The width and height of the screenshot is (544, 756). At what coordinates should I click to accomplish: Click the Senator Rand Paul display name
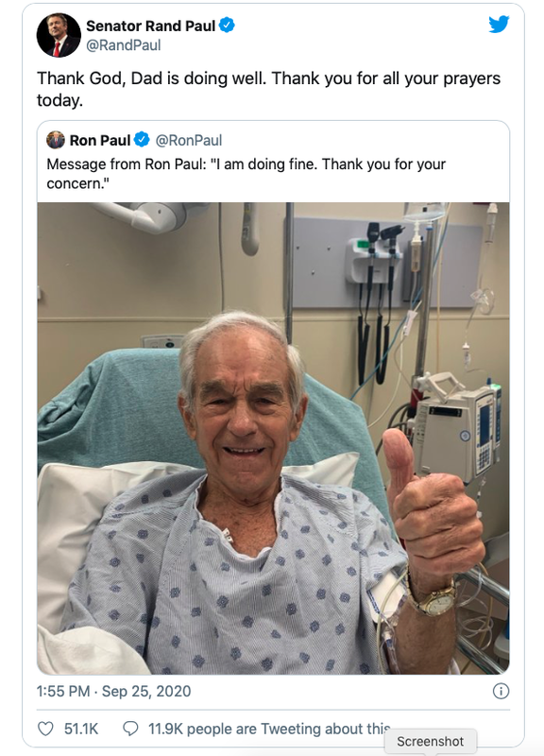point(151,26)
